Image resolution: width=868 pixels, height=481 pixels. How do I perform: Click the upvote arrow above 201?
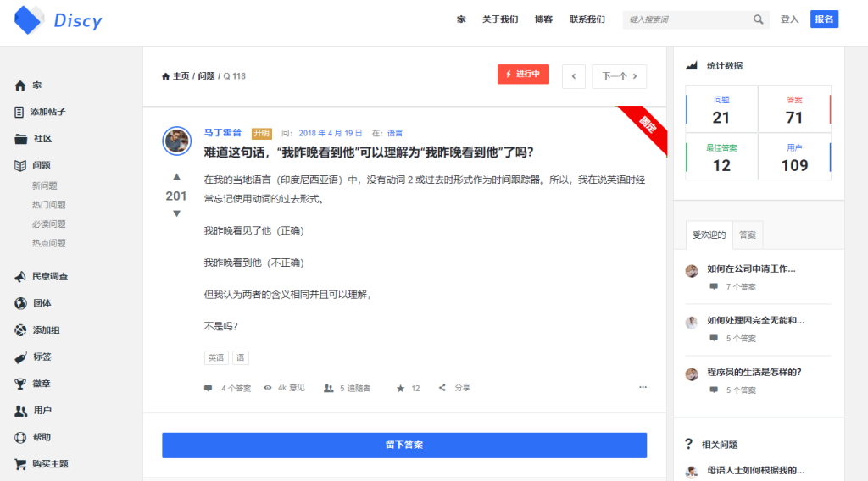[176, 178]
